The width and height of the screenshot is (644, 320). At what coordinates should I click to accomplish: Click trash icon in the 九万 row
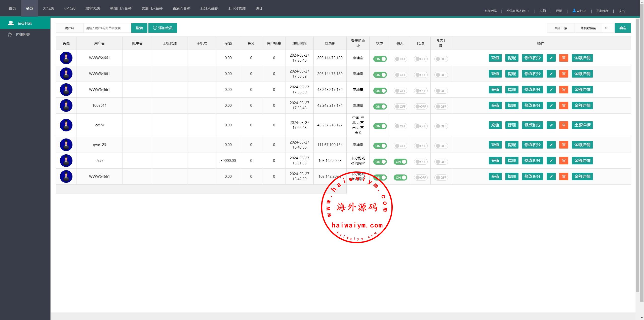[x=563, y=161]
